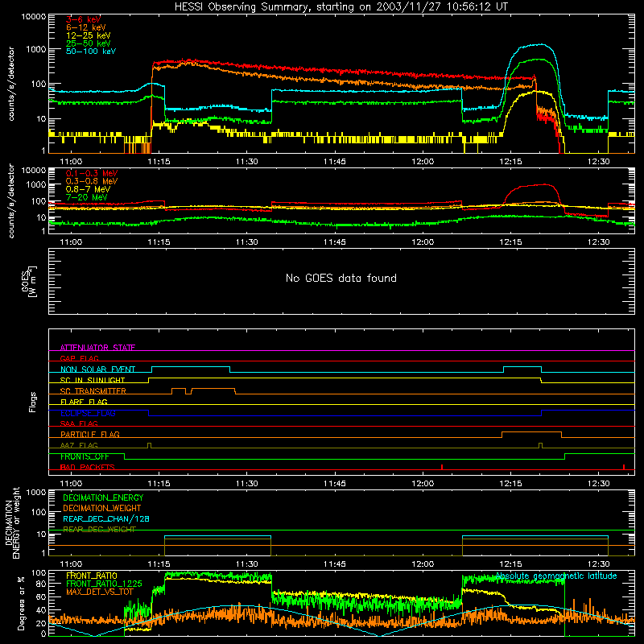The width and height of the screenshot is (644, 644).
Task: Click the 100 y-axis tick of decimation panel
Action: (39, 512)
